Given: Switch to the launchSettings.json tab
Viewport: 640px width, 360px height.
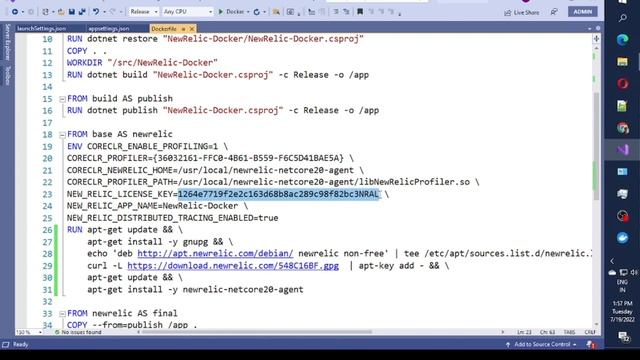Looking at the screenshot, I should [42, 29].
